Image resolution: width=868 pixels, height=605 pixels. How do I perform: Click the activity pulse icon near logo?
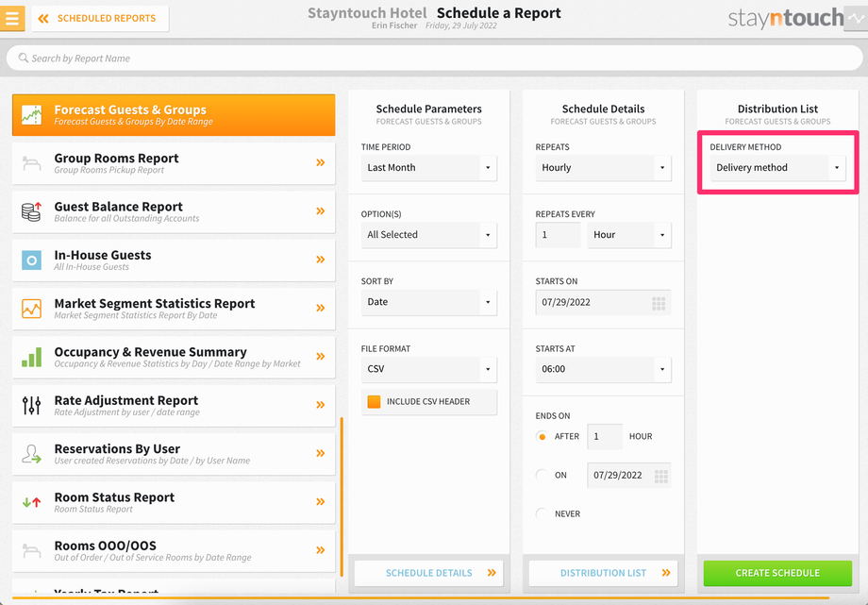pyautogui.click(x=856, y=18)
